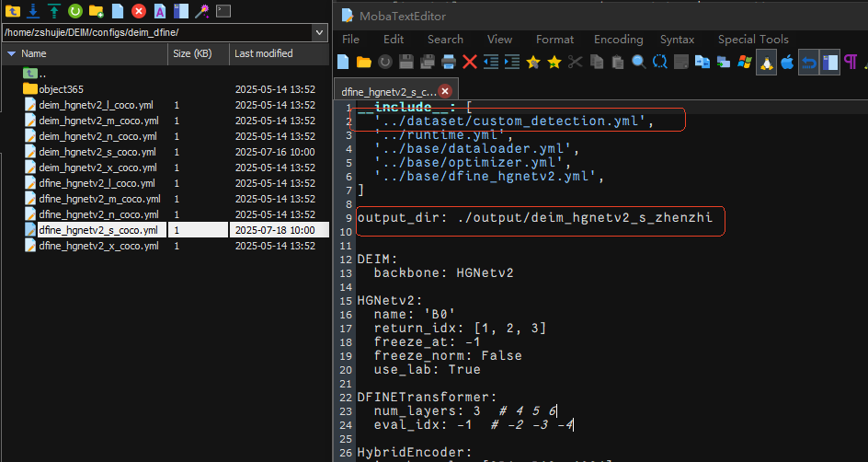Convert to Mac format with apple icon

tap(787, 62)
